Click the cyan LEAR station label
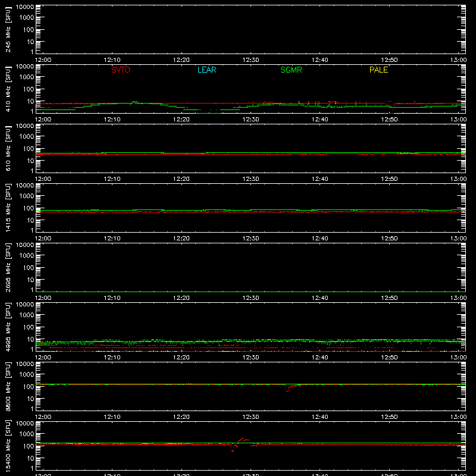The image size is (476, 476). pos(206,70)
